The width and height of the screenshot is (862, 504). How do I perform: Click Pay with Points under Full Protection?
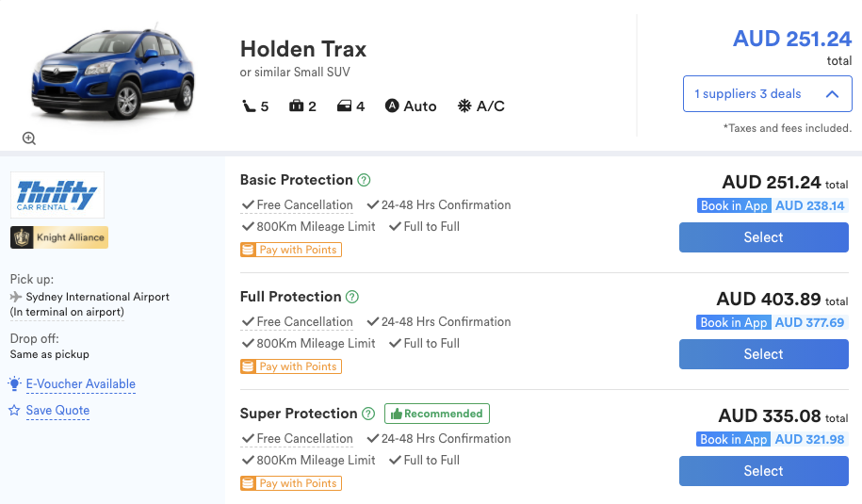[x=290, y=366]
